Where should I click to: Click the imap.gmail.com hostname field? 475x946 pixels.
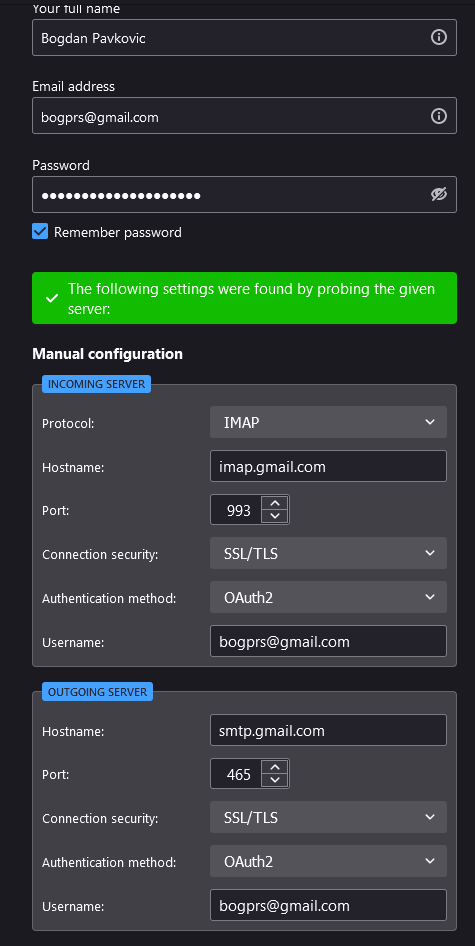(x=328, y=466)
